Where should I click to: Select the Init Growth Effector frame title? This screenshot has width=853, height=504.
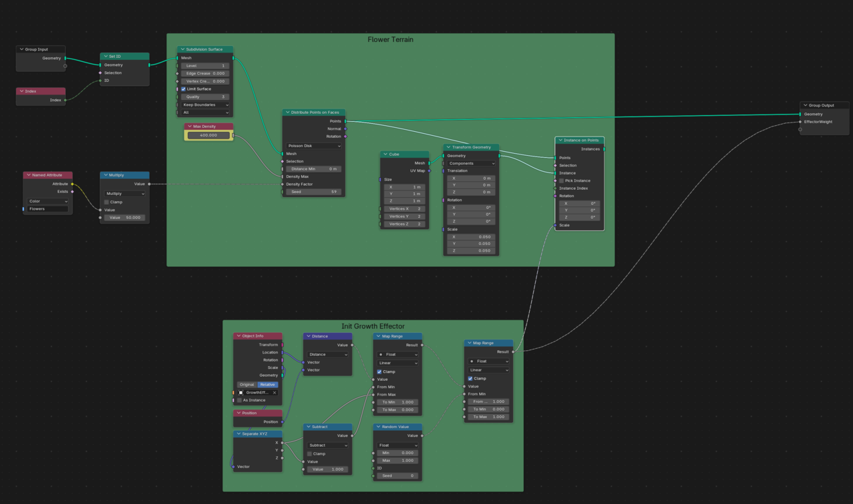click(373, 326)
